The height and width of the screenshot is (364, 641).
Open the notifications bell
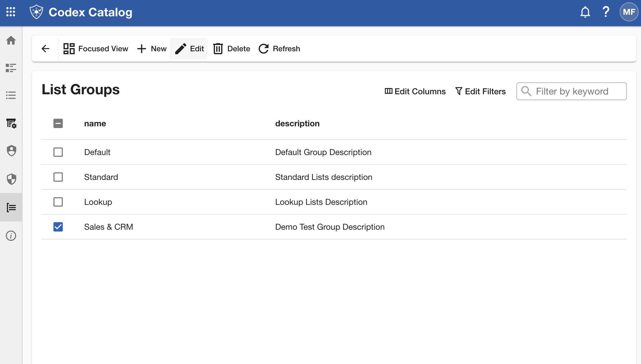pyautogui.click(x=585, y=12)
